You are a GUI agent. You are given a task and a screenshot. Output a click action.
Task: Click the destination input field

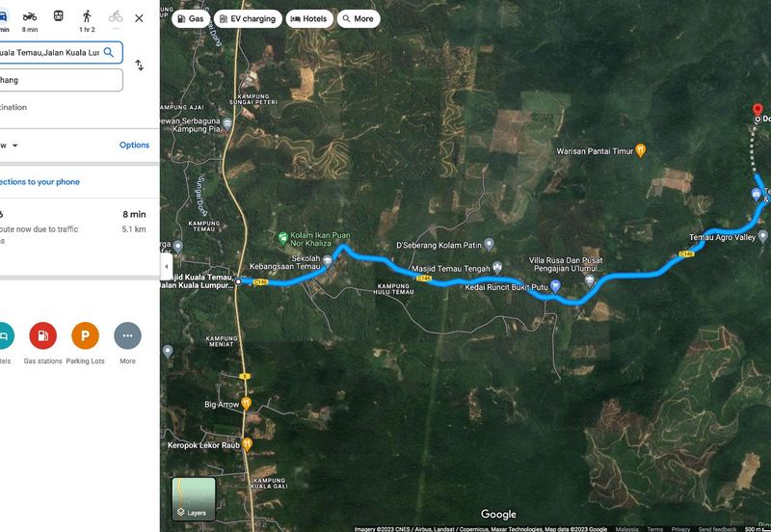(x=61, y=80)
